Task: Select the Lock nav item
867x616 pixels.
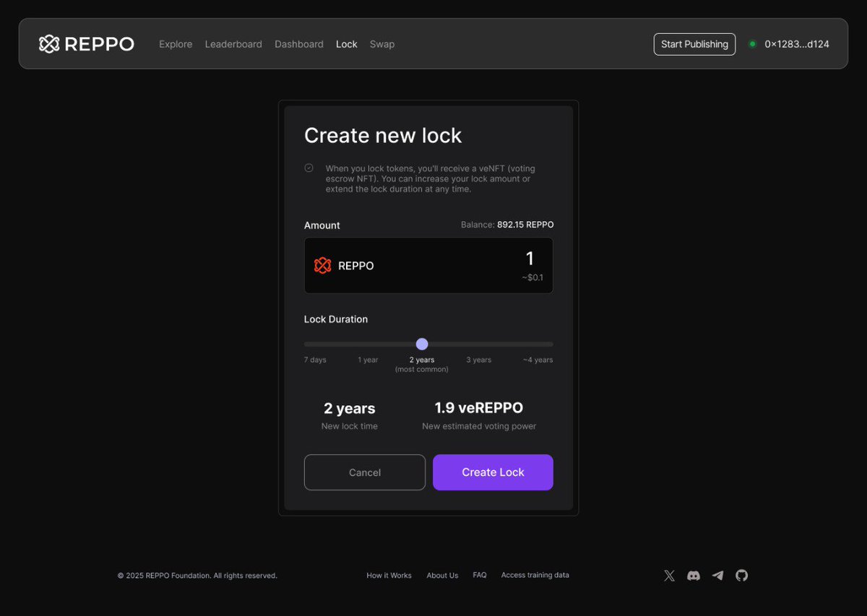Action: click(347, 44)
